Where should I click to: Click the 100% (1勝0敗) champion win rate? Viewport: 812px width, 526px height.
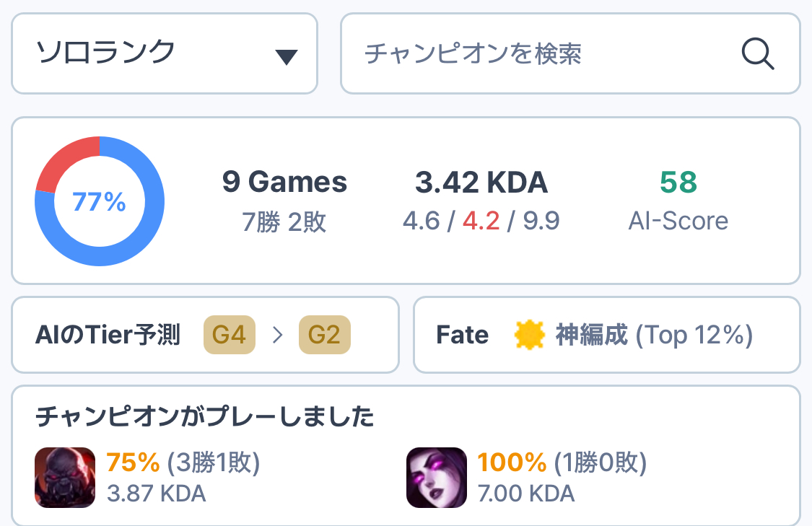tap(562, 463)
